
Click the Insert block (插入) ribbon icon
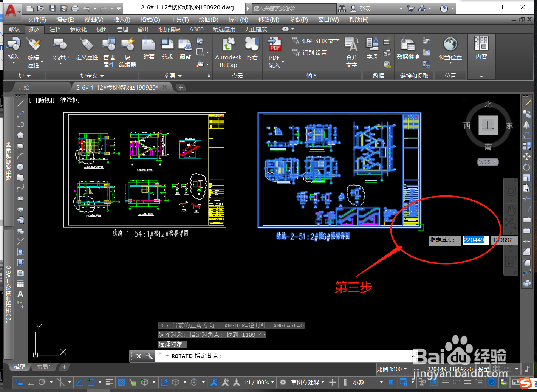pos(14,44)
